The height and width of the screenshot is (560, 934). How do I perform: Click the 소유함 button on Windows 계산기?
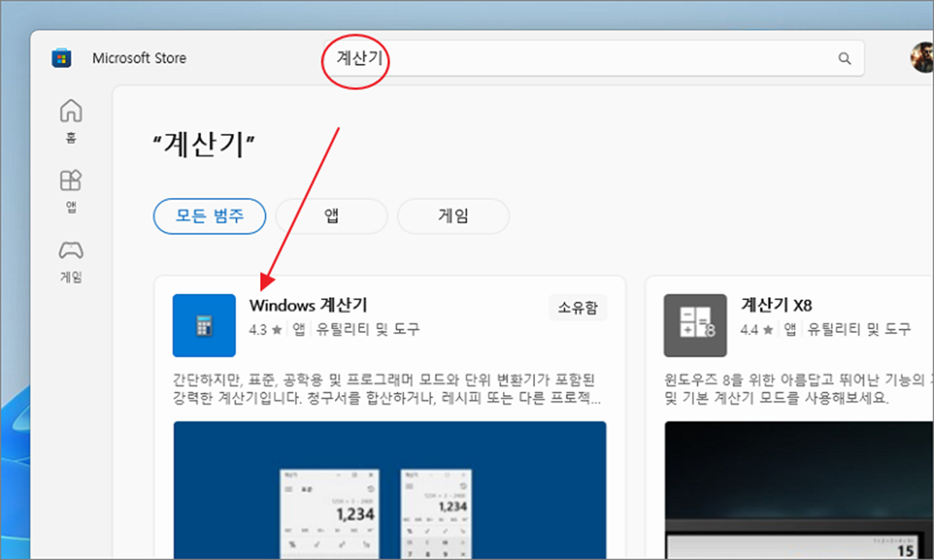click(x=578, y=307)
